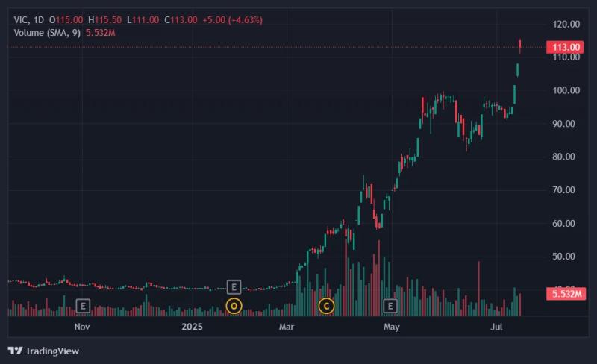Image resolution: width=597 pixels, height=364 pixels.
Task: Click the May label on time axis
Action: 391,327
